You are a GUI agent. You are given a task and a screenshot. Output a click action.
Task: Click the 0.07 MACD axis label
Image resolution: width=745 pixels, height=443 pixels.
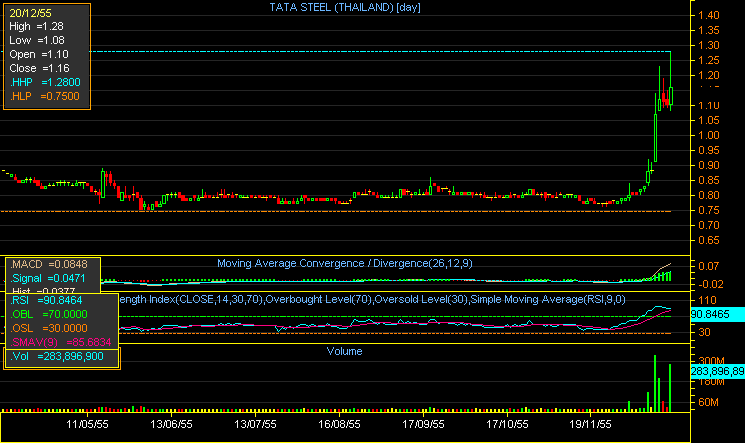click(708, 266)
